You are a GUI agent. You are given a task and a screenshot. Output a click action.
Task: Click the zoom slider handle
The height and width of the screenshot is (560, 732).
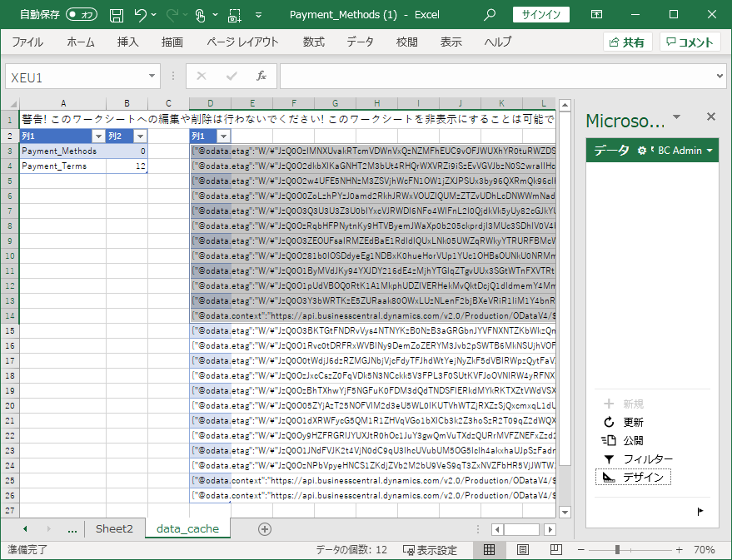tap(617, 550)
